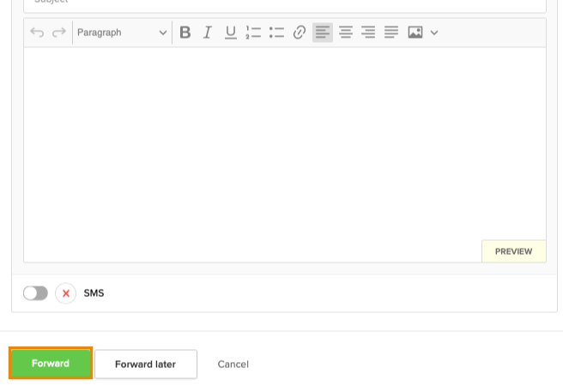
Task: Toggle italic formatting
Action: [x=207, y=33]
